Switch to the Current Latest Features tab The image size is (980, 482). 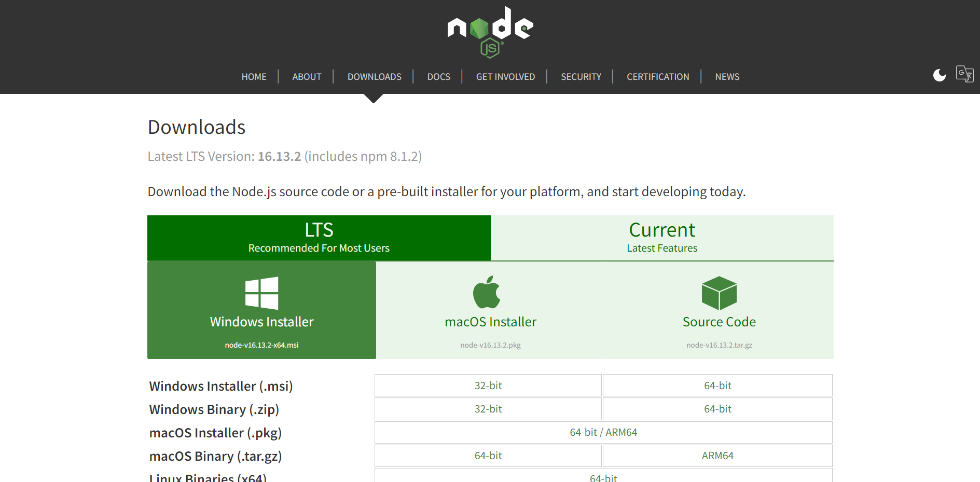[x=662, y=238]
